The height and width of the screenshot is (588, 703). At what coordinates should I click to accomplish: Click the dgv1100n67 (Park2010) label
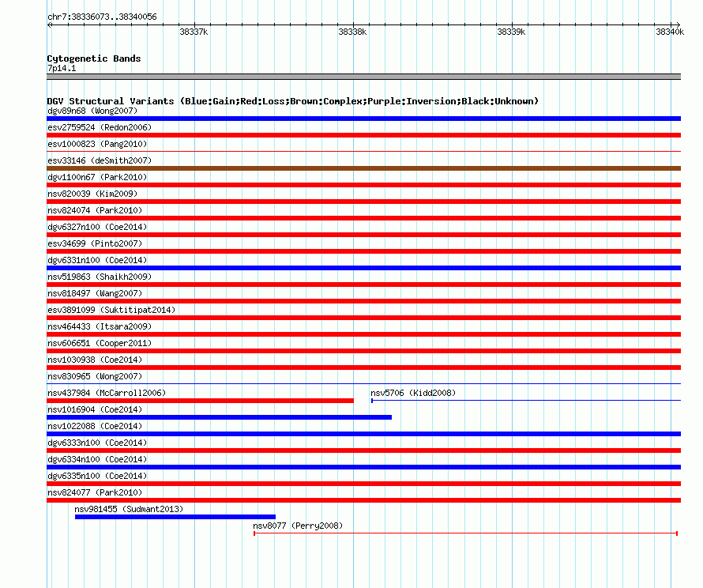97,177
